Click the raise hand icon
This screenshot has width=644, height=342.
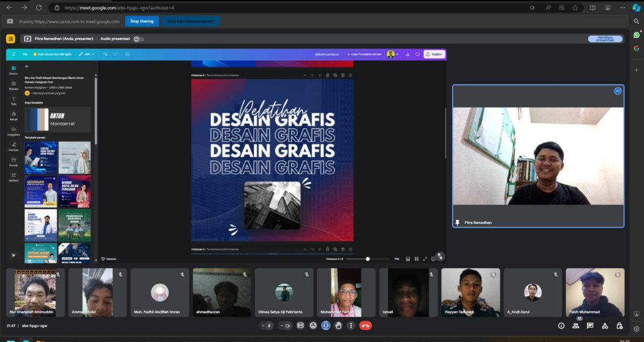(x=338, y=325)
